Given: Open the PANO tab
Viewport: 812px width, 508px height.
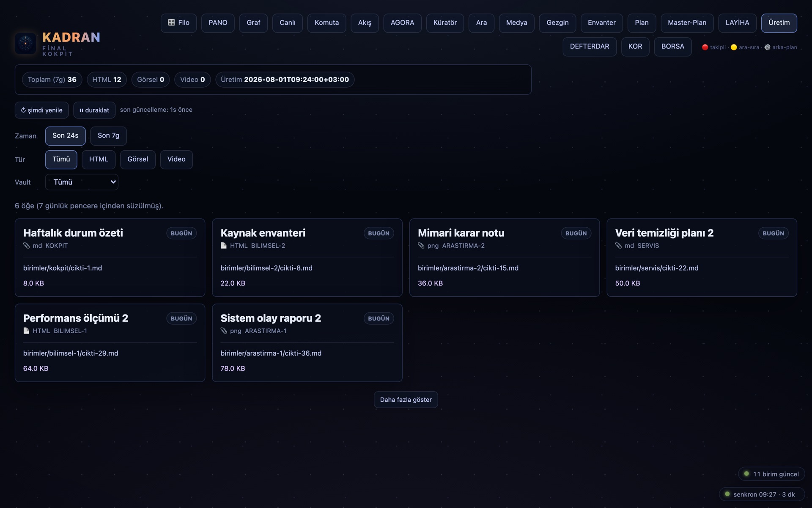Looking at the screenshot, I should (218, 23).
